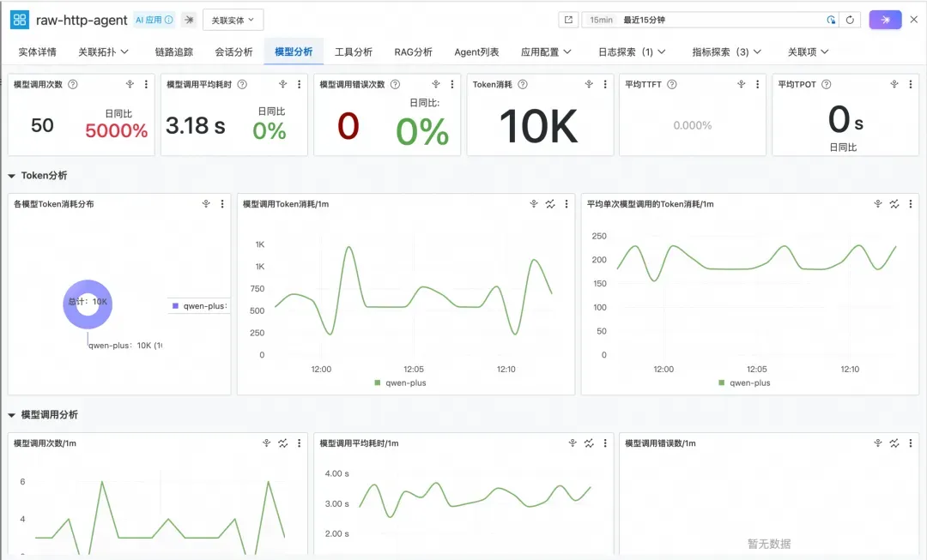Click the refresh icon in time bar

(850, 20)
